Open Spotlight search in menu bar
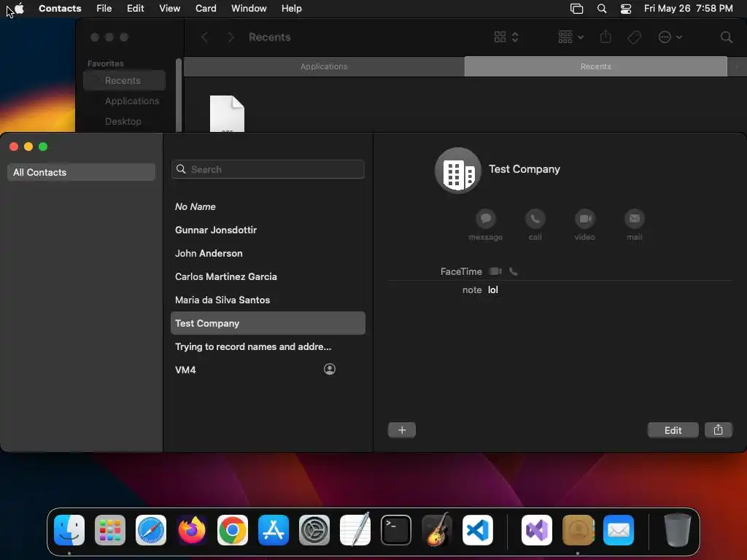This screenshot has height=560, width=747. pyautogui.click(x=602, y=9)
